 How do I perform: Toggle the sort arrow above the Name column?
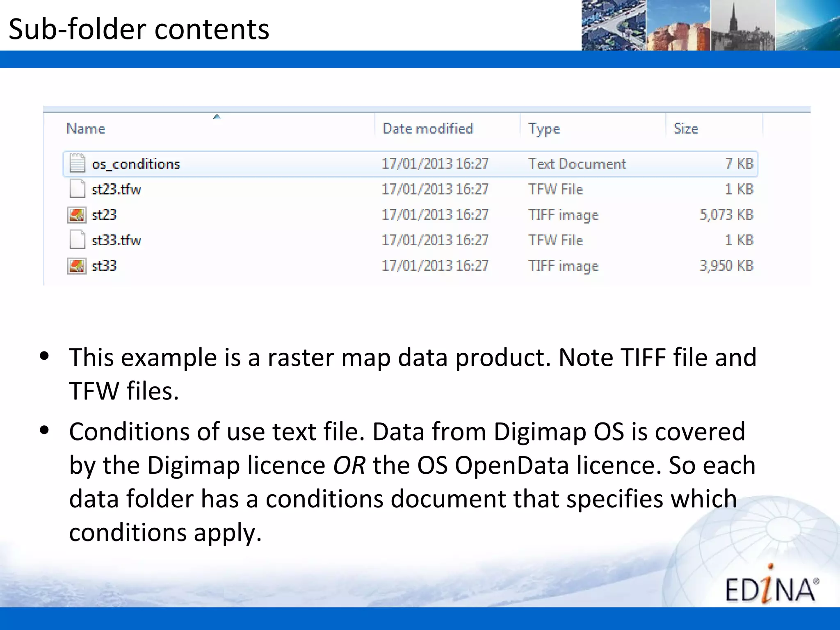tap(217, 117)
